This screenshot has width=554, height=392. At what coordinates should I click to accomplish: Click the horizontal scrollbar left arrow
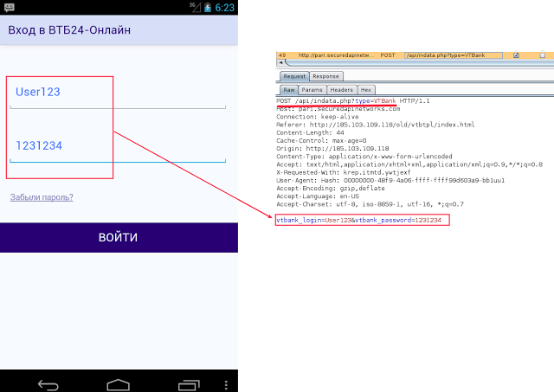pyautogui.click(x=280, y=63)
